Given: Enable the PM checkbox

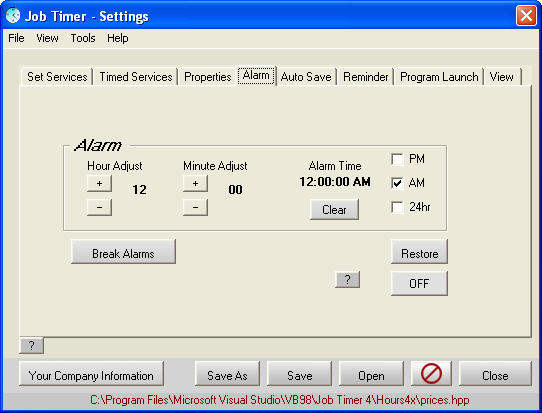Looking at the screenshot, I should tap(397, 159).
